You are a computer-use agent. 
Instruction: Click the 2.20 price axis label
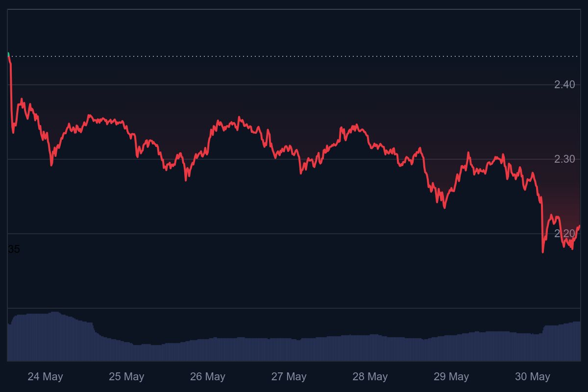[x=564, y=233]
